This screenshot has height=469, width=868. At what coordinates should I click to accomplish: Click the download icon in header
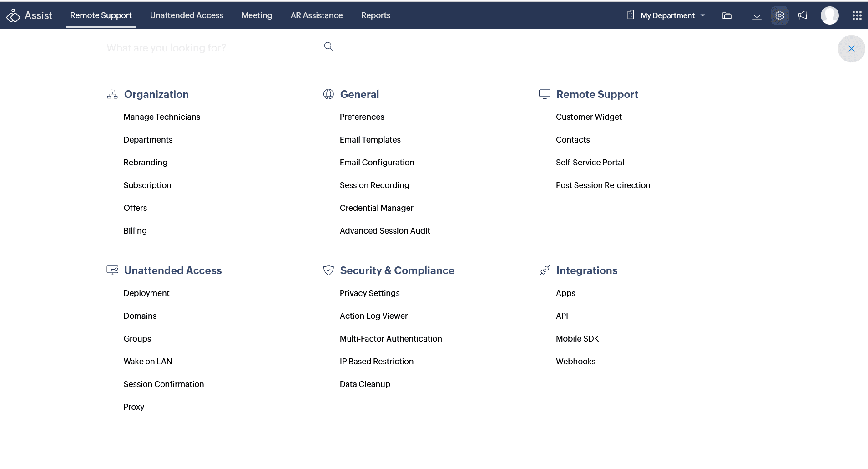[x=757, y=15]
